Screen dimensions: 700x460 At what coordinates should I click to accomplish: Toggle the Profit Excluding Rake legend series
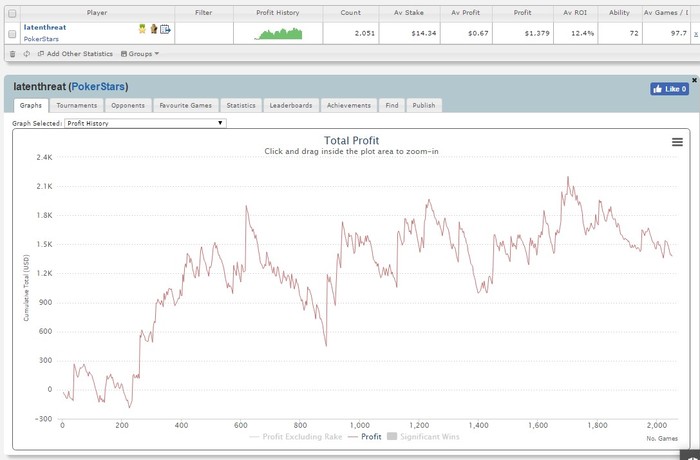[296, 437]
